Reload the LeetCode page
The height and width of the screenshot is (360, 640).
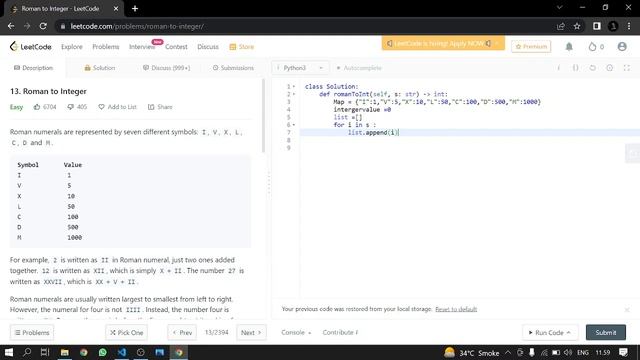pos(43,26)
